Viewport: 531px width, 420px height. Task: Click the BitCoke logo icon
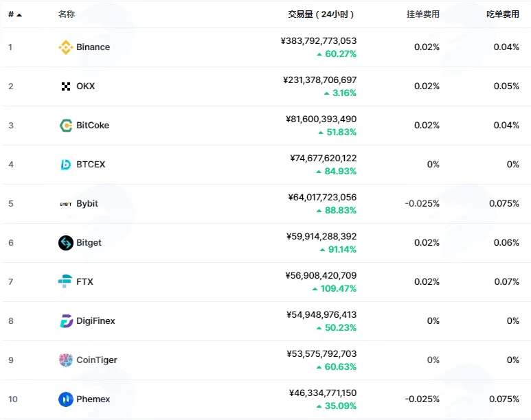pos(66,126)
